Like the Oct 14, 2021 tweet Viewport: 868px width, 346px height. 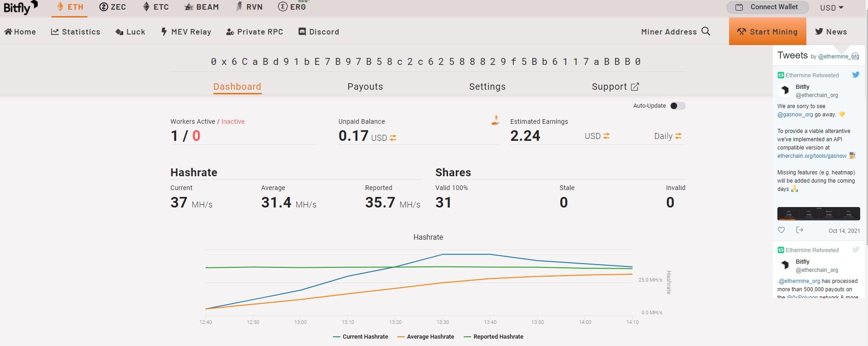pyautogui.click(x=781, y=230)
